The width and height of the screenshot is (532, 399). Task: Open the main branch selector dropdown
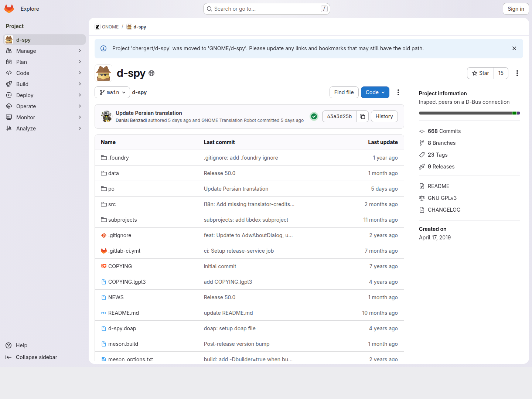[x=112, y=92]
